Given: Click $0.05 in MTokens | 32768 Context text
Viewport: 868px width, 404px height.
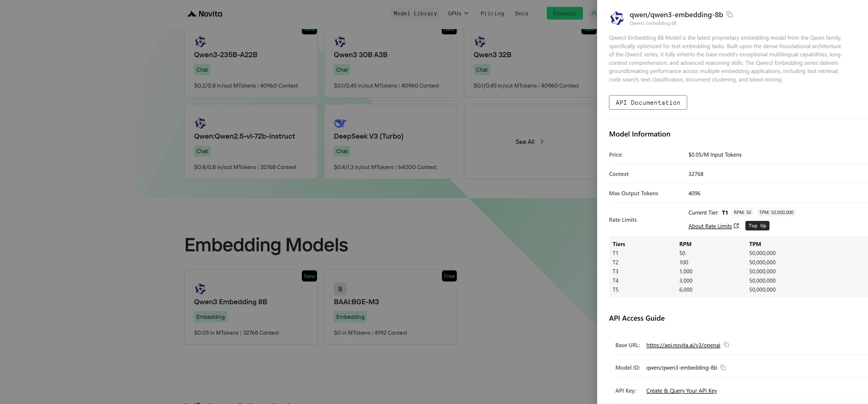Looking at the screenshot, I should coord(236,333).
